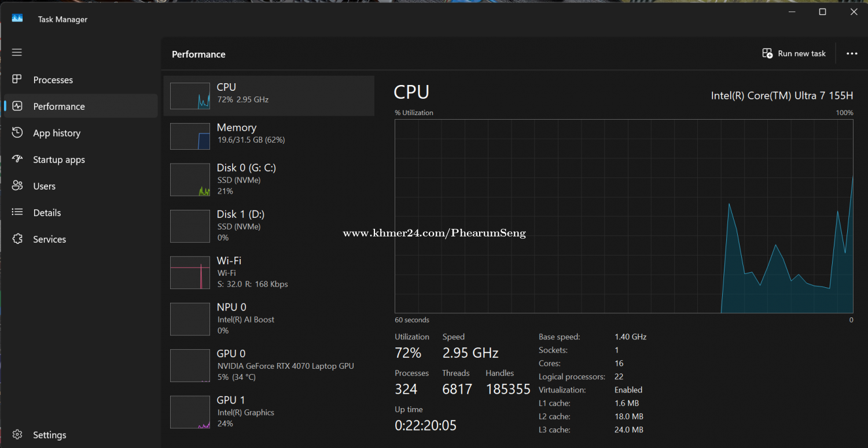Viewport: 868px width, 448px height.
Task: Click the Settings gear icon
Action: (17, 435)
